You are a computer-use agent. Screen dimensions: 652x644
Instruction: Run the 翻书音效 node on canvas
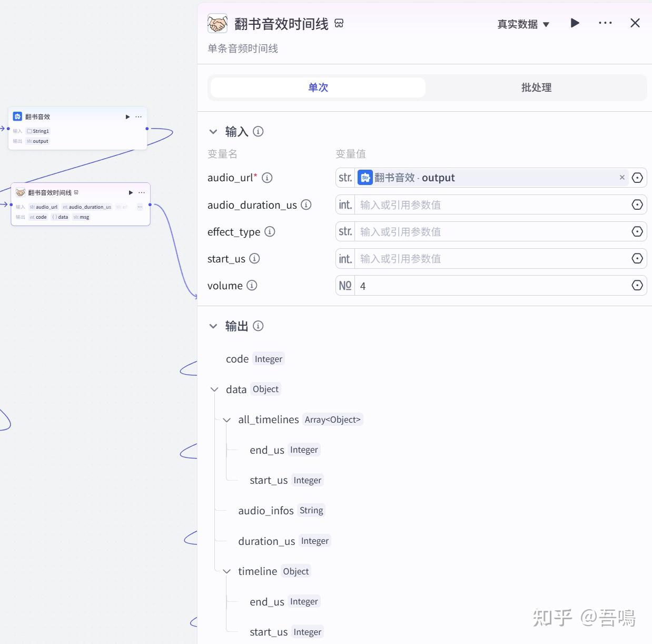127,117
